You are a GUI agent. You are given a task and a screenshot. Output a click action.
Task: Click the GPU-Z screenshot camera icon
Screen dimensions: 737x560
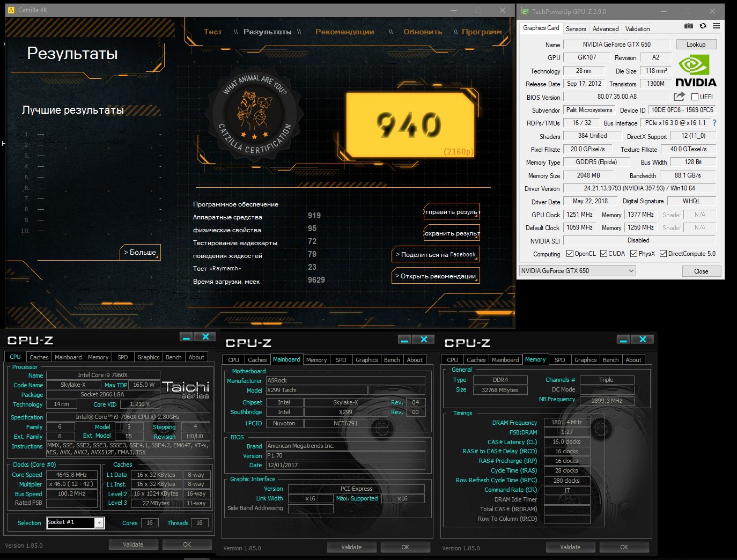pyautogui.click(x=689, y=26)
